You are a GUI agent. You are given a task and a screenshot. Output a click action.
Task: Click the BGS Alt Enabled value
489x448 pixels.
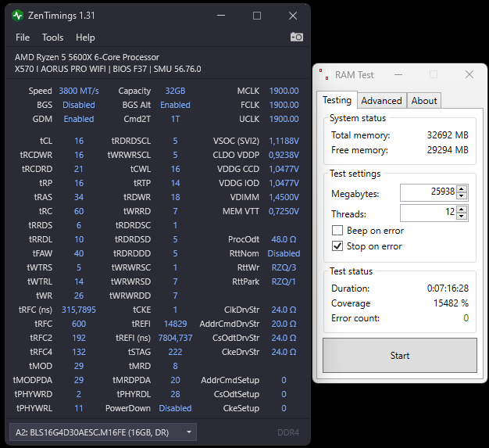pyautogui.click(x=175, y=105)
